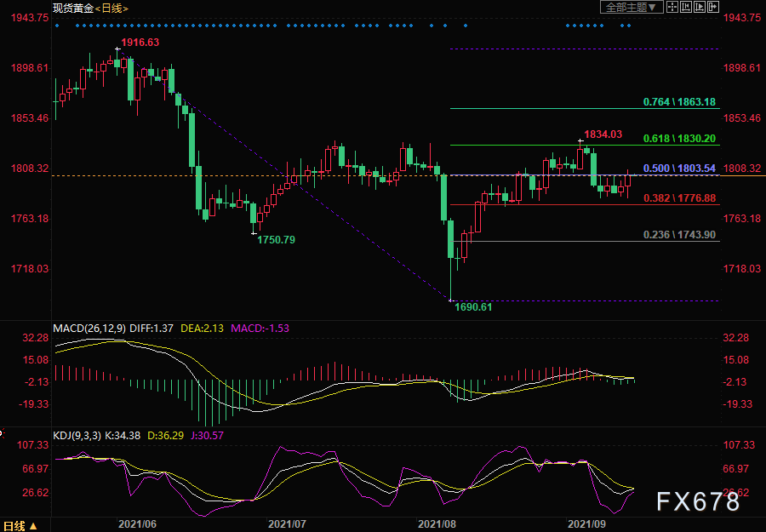This screenshot has width=766, height=532.
Task: Select the 1834.03 peak marker
Action: 603,134
